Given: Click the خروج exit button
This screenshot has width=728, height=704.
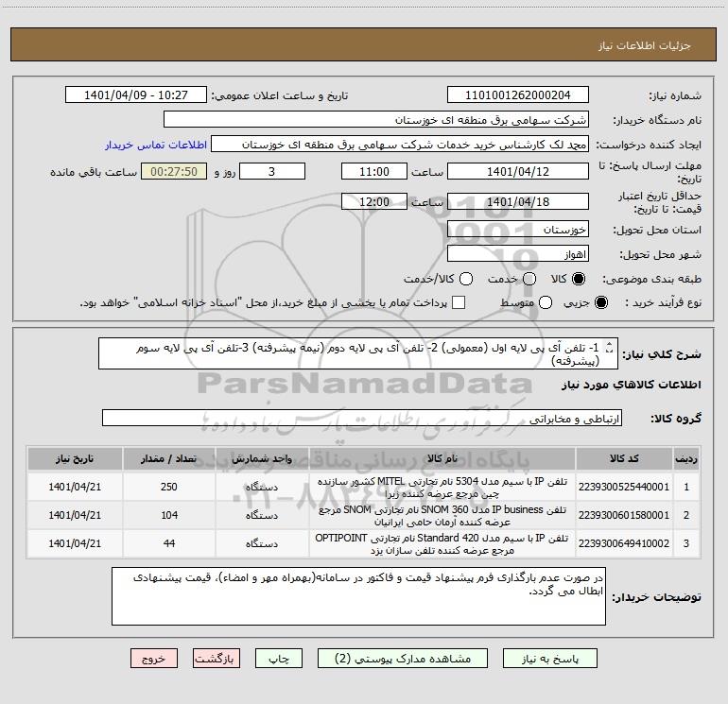Looking at the screenshot, I should 154,659.
